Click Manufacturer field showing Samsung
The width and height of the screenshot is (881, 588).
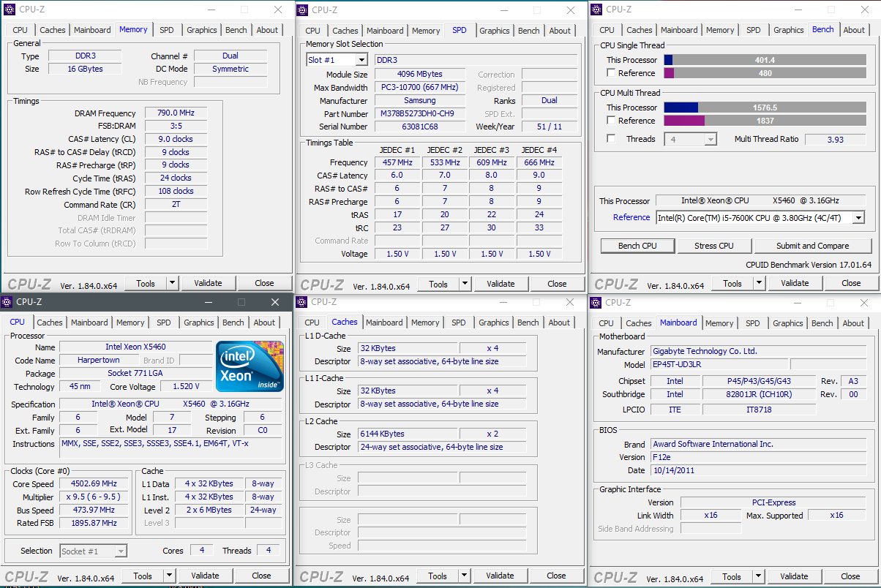(x=420, y=101)
